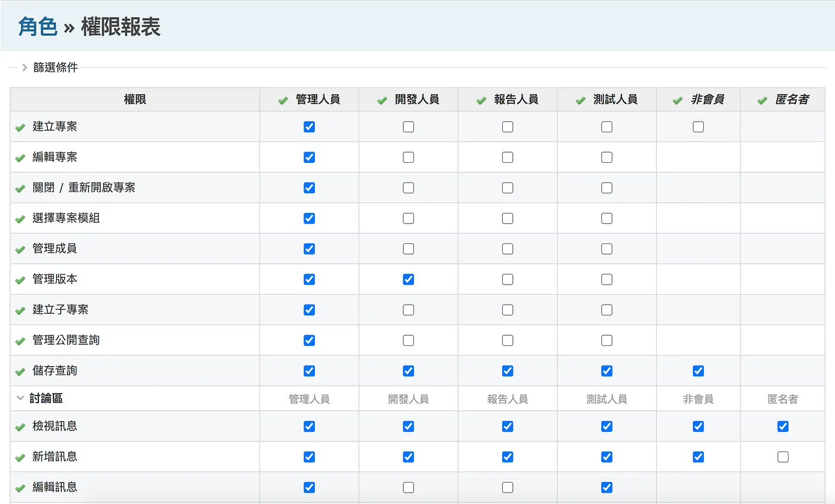The width and height of the screenshot is (835, 504).
Task: Click the green check icon beside 建立子專案
Action: [x=20, y=310]
